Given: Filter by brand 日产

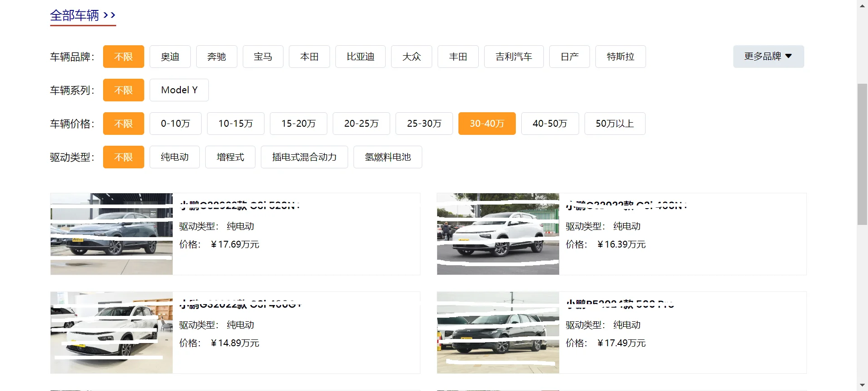Looking at the screenshot, I should (x=570, y=57).
